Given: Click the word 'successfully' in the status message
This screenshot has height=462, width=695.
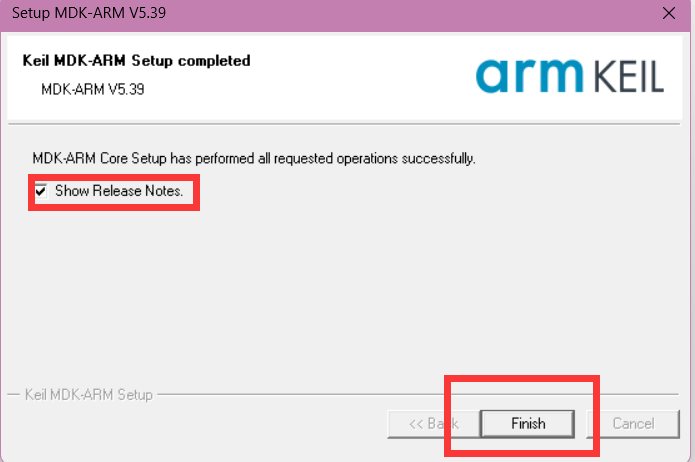Looking at the screenshot, I should pos(442,158).
